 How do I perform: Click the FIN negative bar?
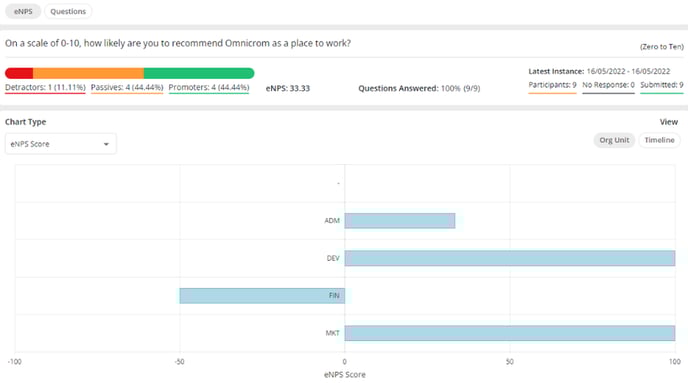point(262,296)
